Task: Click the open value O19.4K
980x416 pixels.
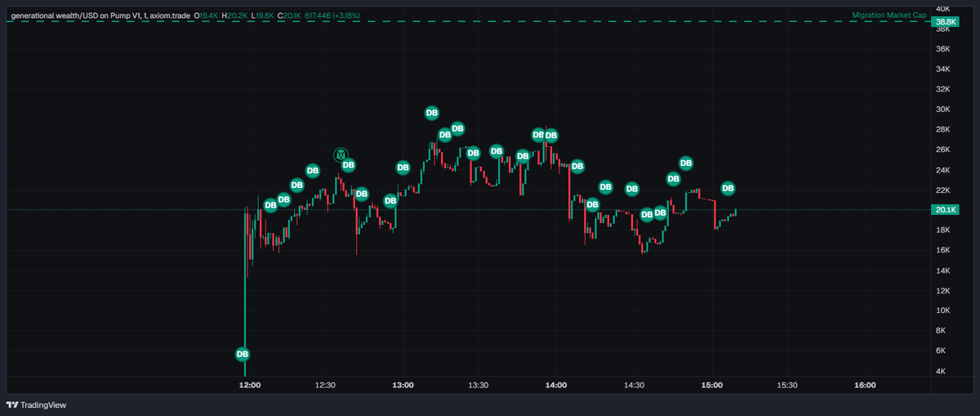Action: click(x=207, y=16)
